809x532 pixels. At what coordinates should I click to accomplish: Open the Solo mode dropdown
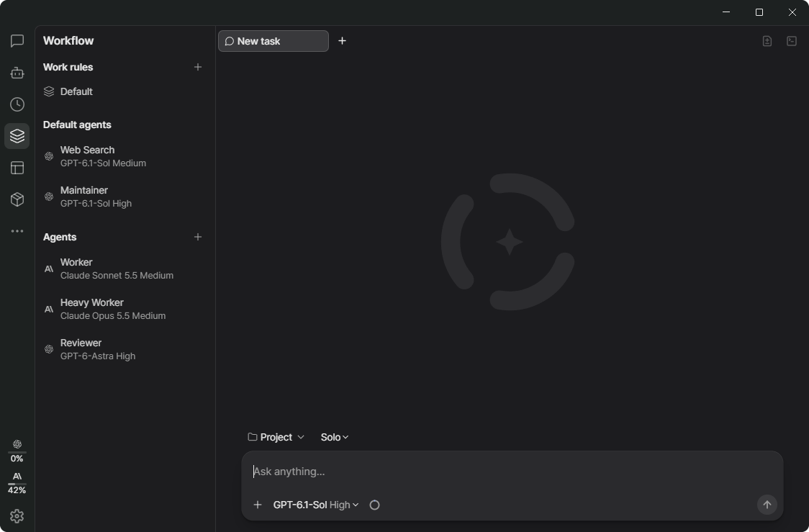click(335, 437)
